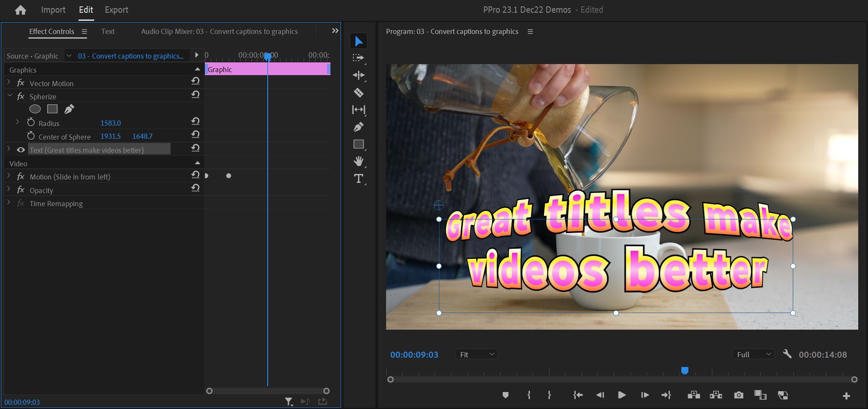Select the Ripple Edit tool
This screenshot has height=409, width=868.
[358, 75]
